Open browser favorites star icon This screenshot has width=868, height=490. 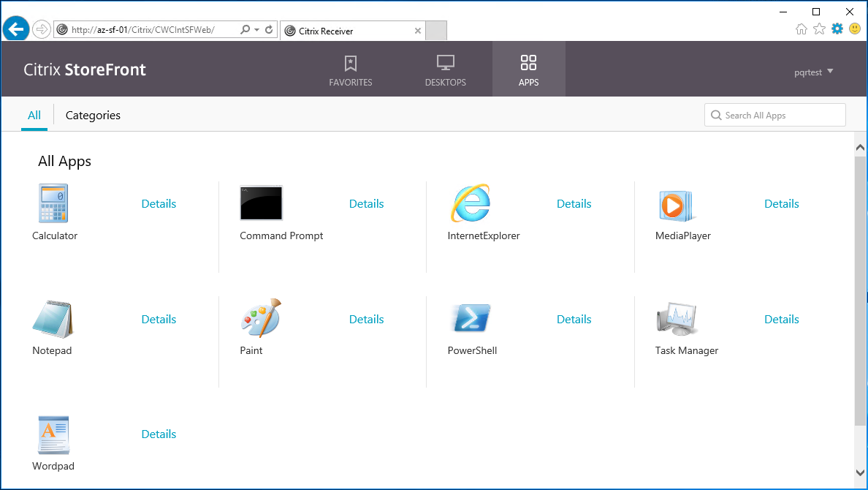tap(819, 29)
